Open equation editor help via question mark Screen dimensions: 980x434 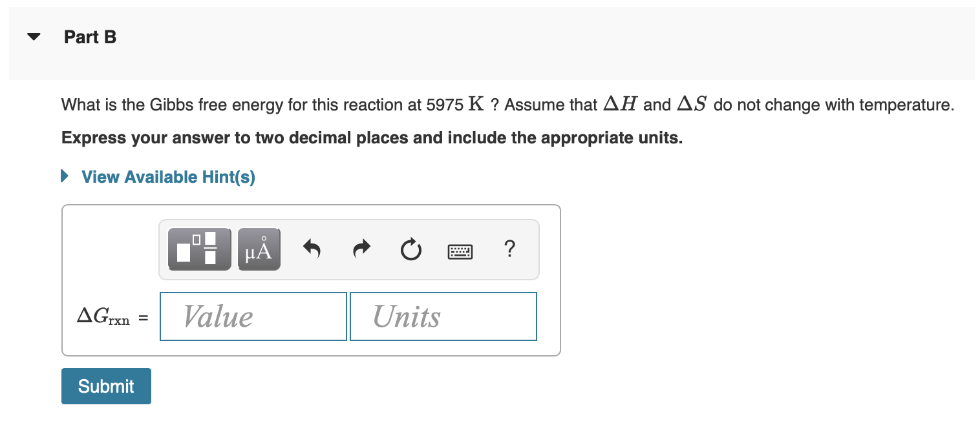click(509, 249)
